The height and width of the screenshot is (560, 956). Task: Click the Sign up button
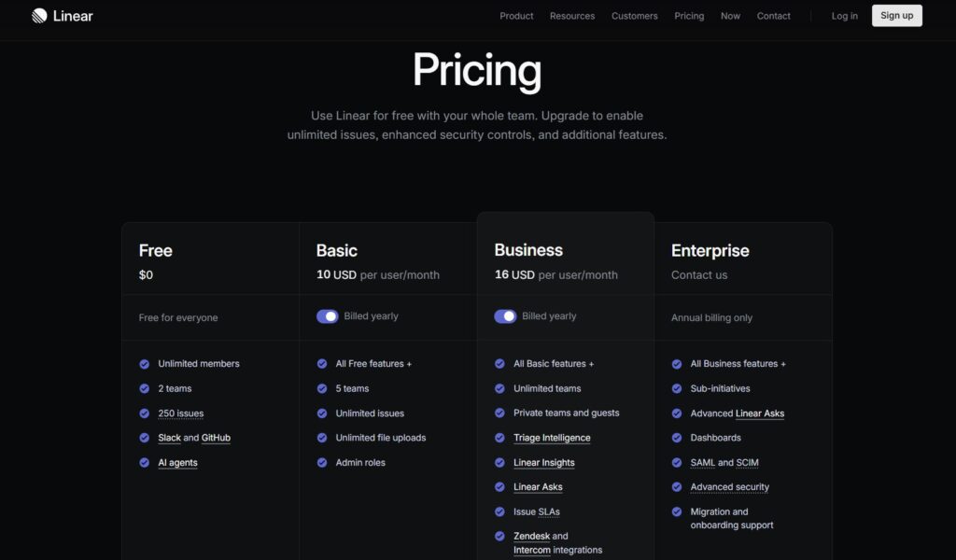pos(896,15)
